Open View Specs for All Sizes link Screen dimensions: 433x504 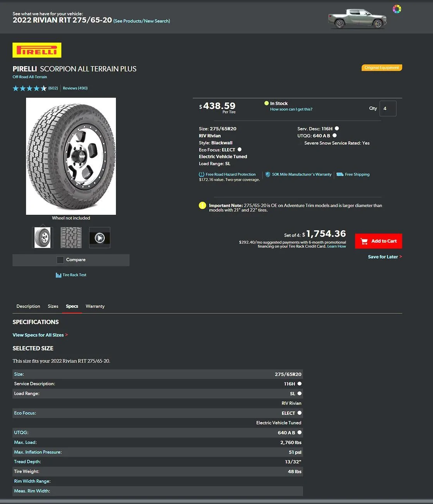click(40, 335)
